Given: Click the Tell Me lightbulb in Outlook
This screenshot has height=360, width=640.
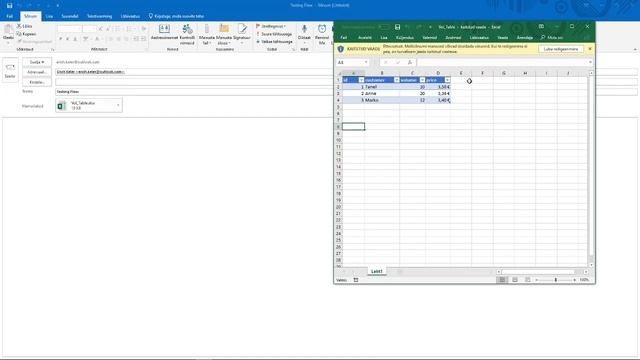Looking at the screenshot, I should (151, 16).
